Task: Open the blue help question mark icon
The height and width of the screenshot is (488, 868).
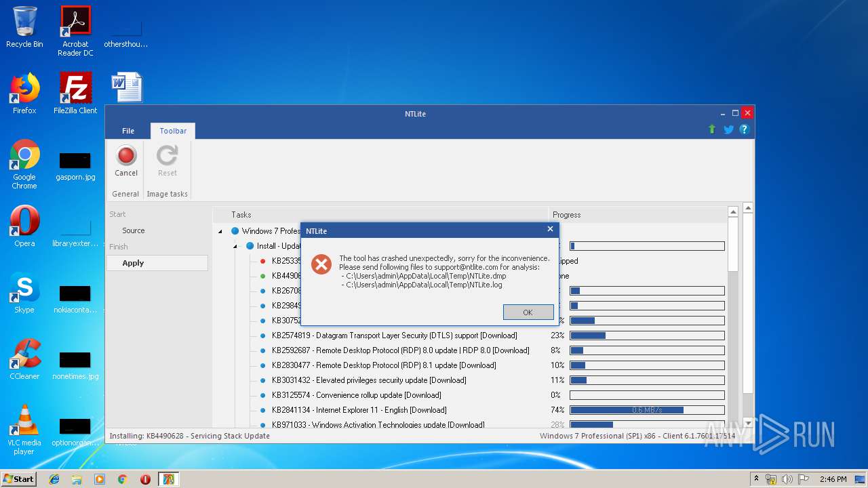Action: tap(744, 129)
